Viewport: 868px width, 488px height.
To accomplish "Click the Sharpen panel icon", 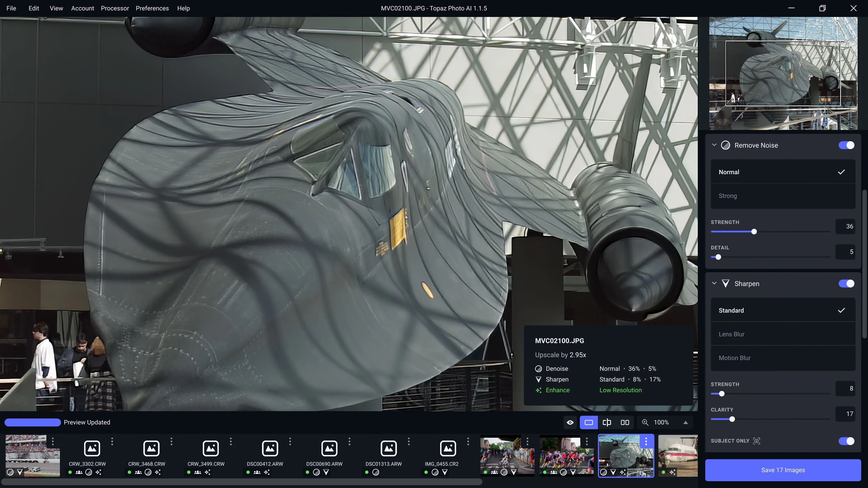I will coord(726,284).
